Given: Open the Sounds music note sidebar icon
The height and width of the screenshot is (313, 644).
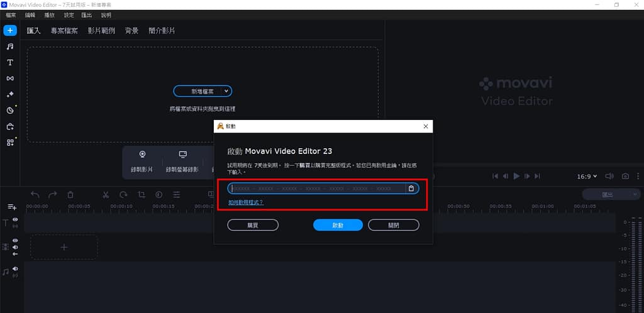Looking at the screenshot, I should [x=10, y=47].
